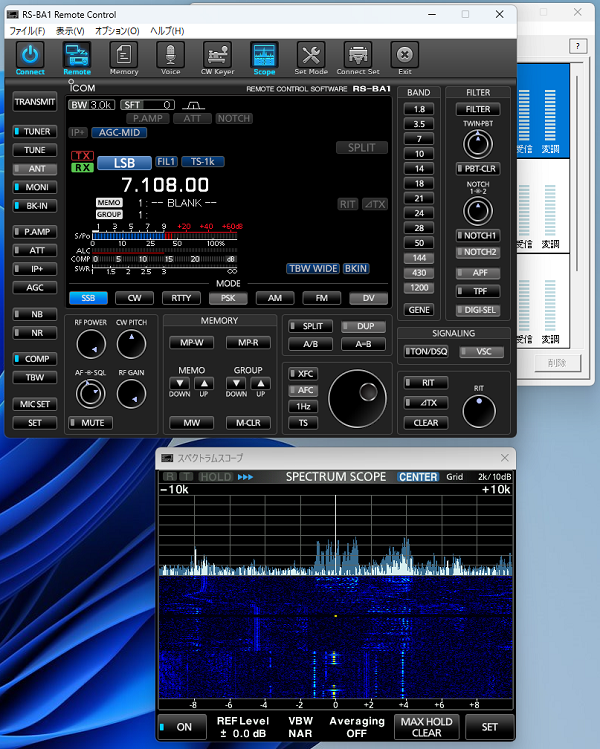Screen dimensions: 600x749
Task: Click MEMO UP arrow button
Action: click(204, 383)
